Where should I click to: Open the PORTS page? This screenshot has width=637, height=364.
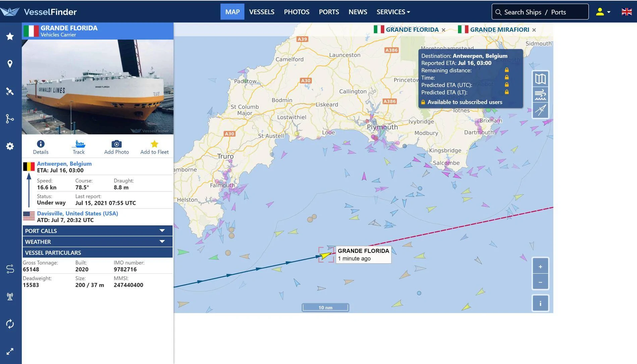(329, 12)
